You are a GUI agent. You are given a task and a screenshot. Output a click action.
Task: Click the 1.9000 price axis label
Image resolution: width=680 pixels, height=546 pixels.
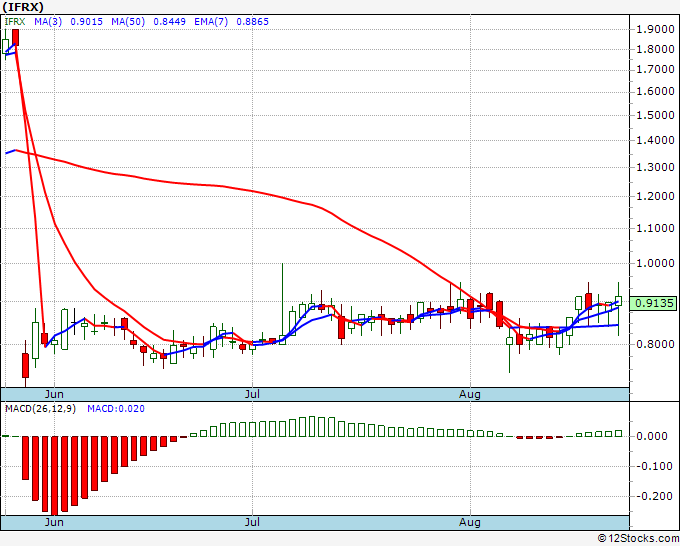[655, 29]
